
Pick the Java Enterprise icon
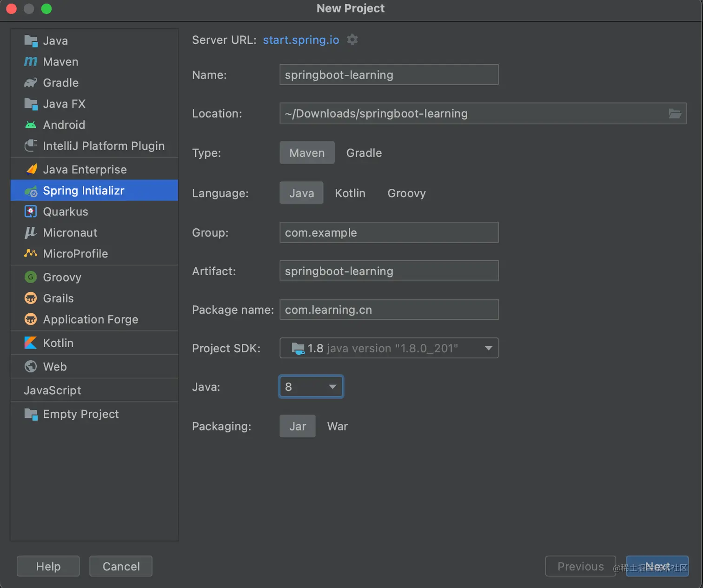pos(31,169)
